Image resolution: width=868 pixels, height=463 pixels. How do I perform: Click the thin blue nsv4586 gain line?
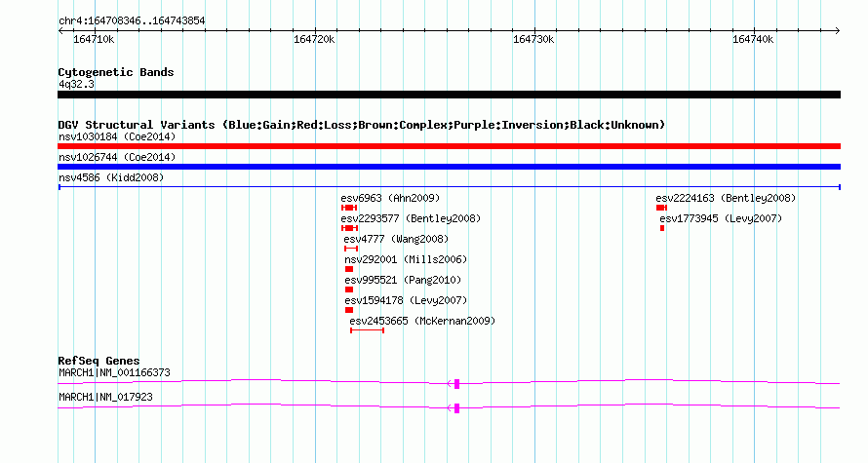(x=449, y=187)
